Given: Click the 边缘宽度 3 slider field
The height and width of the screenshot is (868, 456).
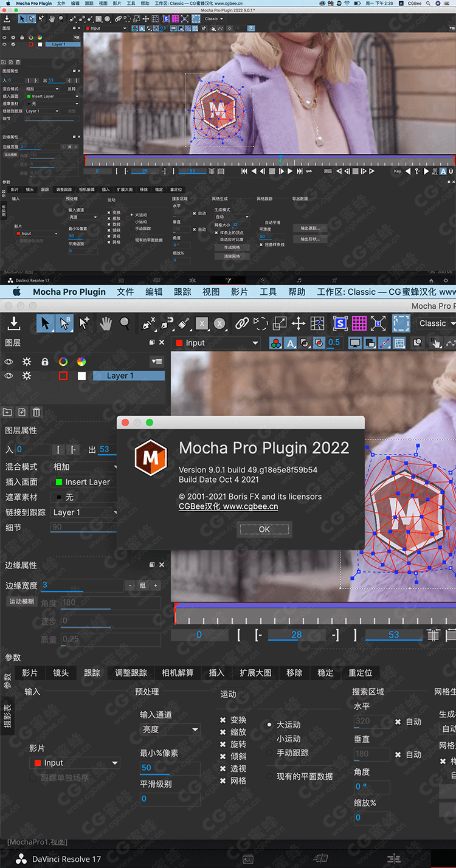Looking at the screenshot, I should 81,585.
